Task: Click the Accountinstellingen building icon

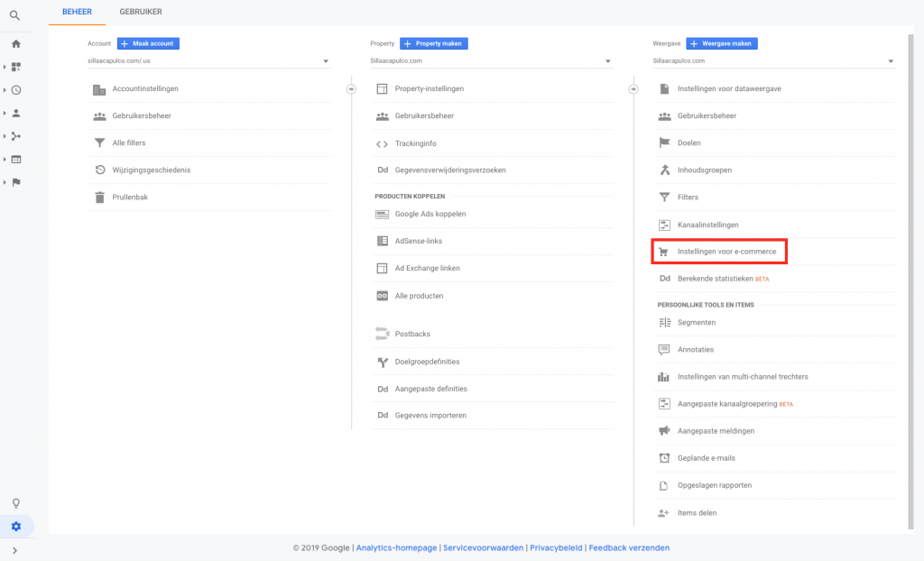Action: tap(99, 89)
